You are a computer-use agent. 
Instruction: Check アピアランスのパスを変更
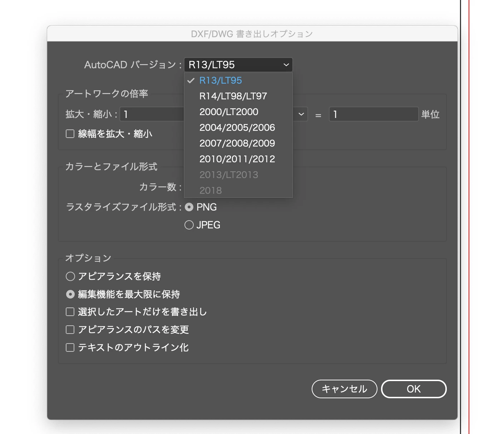(70, 330)
